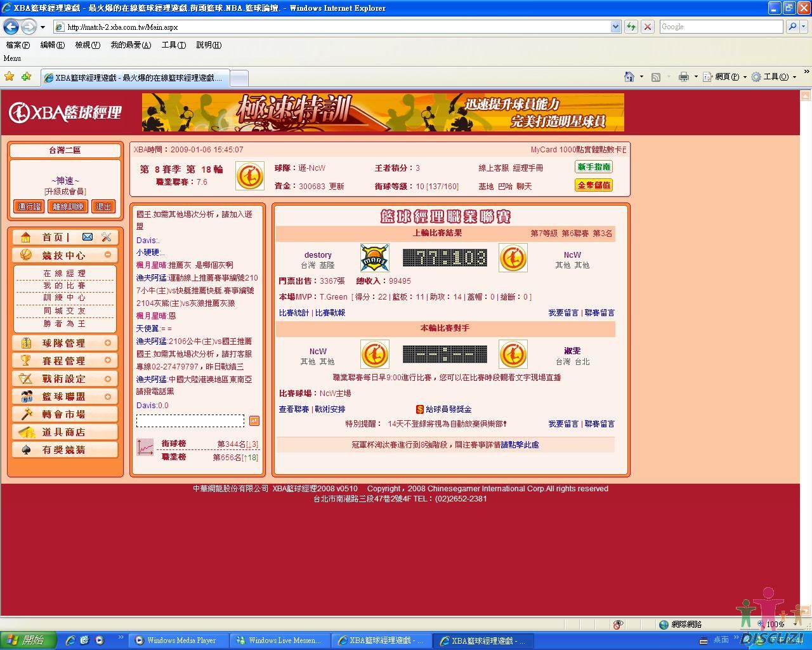Click the gold coins icon of 道具商店
The height and width of the screenshot is (650, 812).
[x=26, y=432]
